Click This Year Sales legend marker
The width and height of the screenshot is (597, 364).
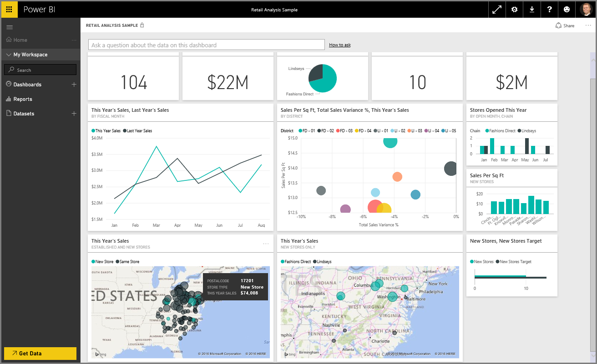pos(93,131)
